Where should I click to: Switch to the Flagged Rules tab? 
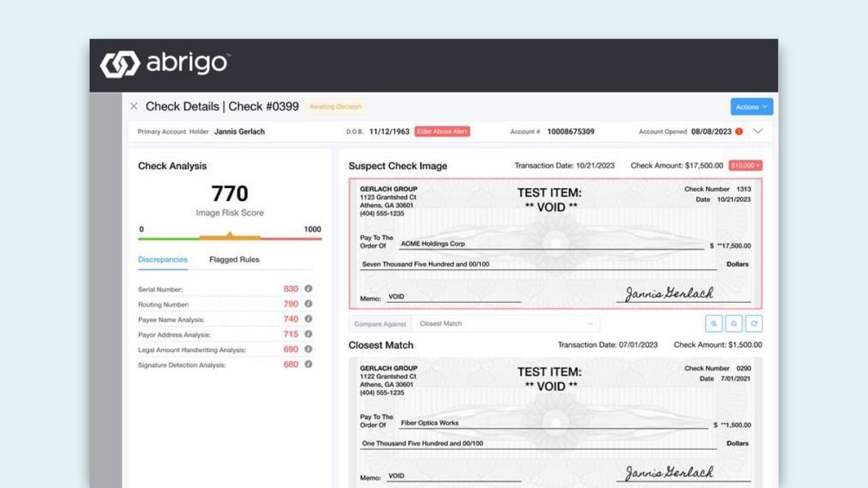233,259
